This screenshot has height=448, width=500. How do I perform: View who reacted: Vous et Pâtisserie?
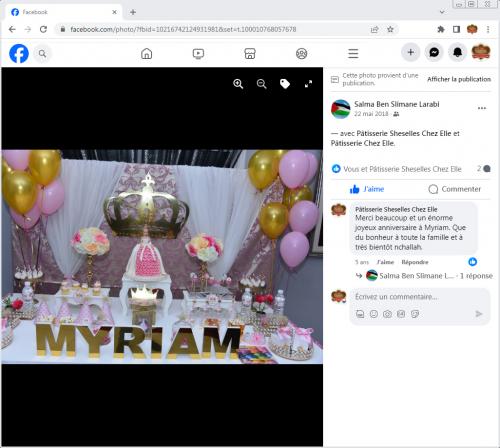pos(402,169)
